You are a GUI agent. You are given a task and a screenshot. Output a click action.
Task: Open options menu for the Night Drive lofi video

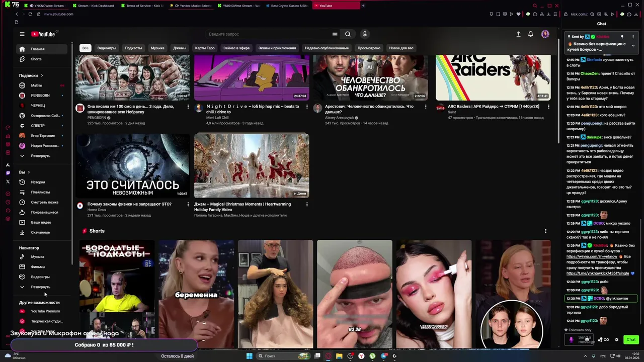click(307, 107)
